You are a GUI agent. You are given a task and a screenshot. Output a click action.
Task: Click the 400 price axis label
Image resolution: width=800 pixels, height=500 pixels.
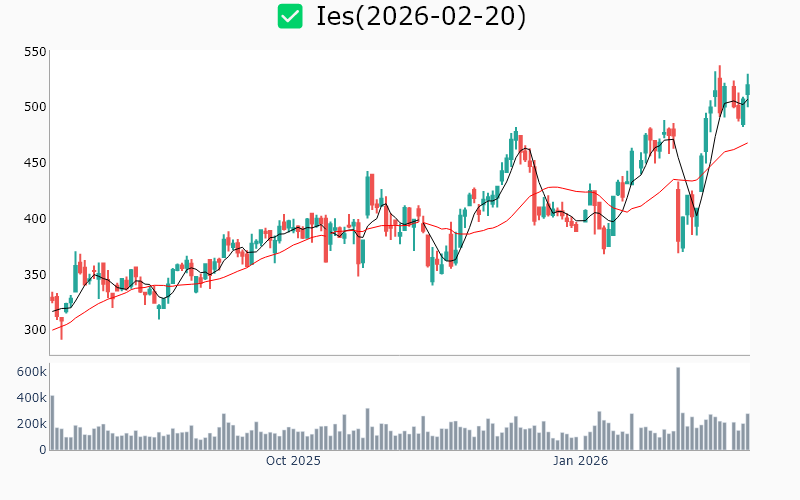click(35, 219)
